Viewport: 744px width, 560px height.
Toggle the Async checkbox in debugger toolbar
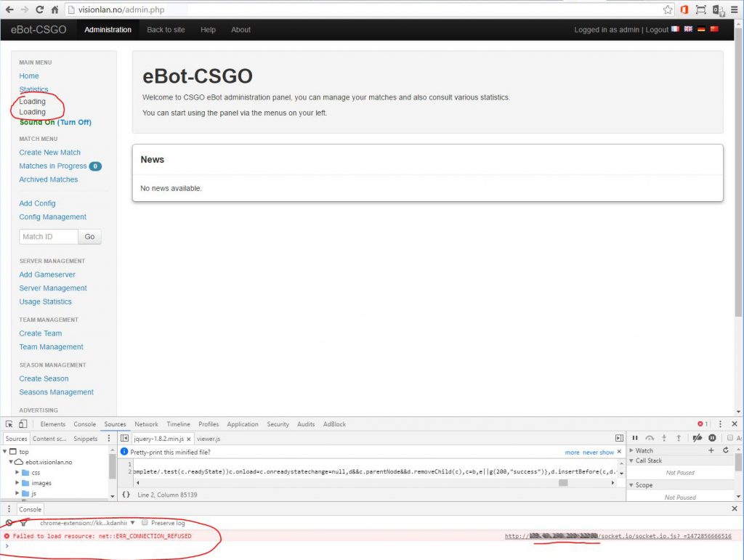[729, 438]
